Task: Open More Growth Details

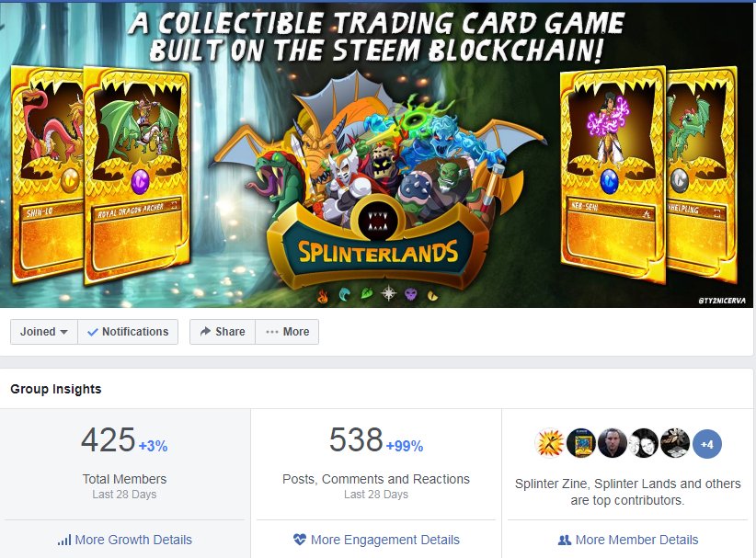Action: pos(125,540)
